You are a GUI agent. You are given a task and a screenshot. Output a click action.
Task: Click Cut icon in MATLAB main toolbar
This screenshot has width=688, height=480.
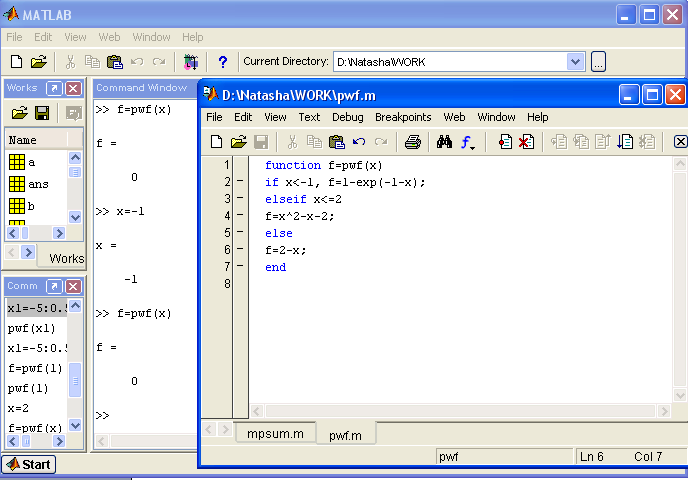point(70,61)
